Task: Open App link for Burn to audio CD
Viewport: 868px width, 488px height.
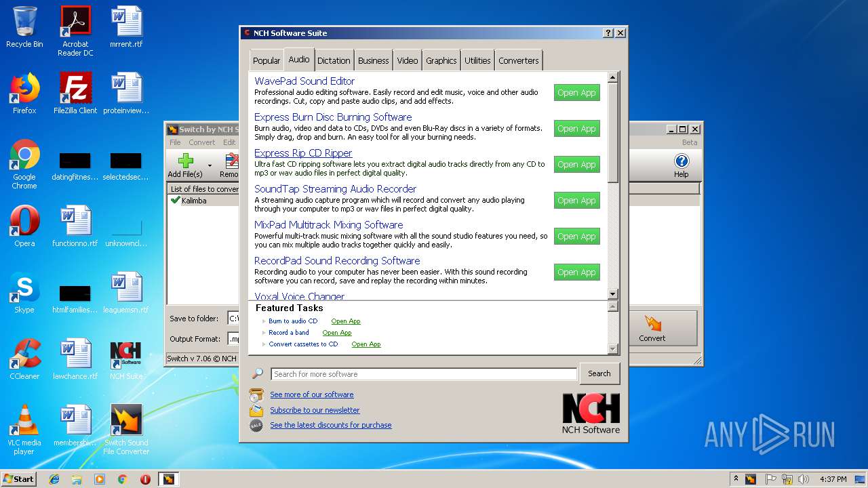Action: [346, 321]
